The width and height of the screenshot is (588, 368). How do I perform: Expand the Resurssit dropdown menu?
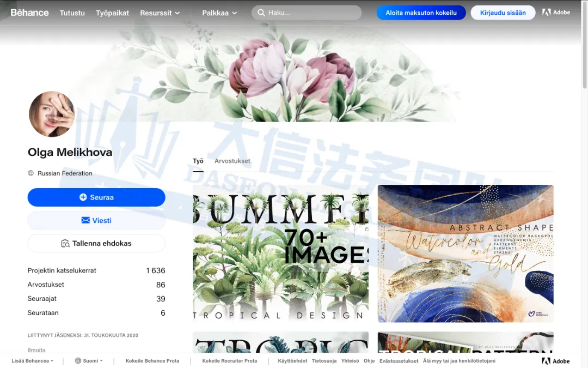[x=160, y=13]
